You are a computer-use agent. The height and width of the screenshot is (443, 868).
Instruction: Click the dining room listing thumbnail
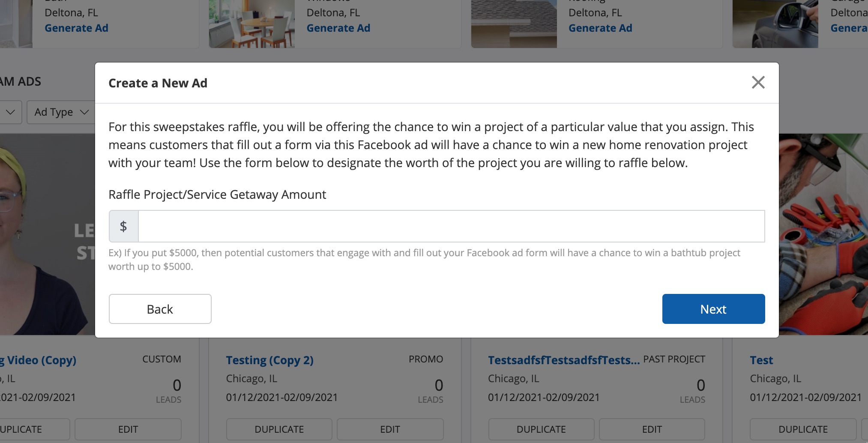[252, 24]
